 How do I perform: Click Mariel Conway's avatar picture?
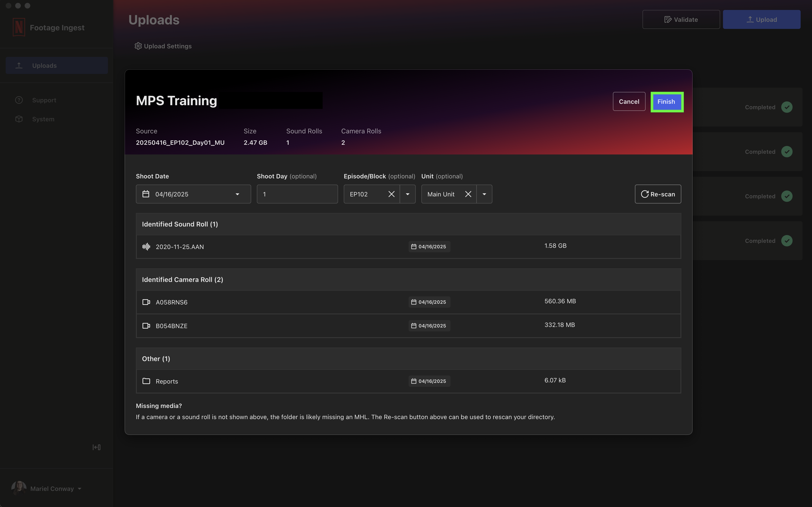(x=19, y=488)
